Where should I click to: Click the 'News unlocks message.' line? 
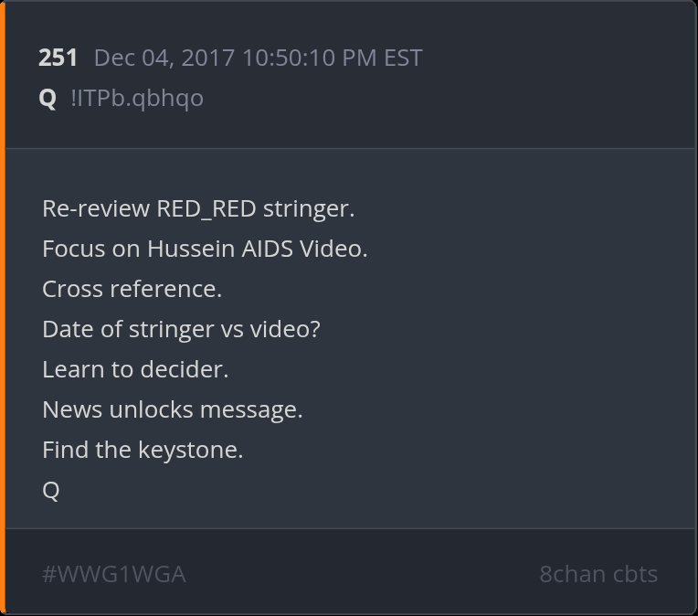tap(173, 409)
